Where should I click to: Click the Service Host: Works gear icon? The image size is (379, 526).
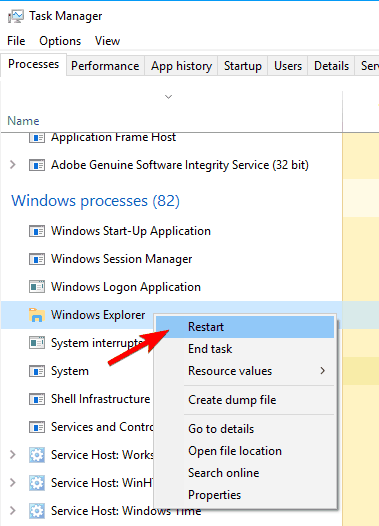[x=37, y=455]
